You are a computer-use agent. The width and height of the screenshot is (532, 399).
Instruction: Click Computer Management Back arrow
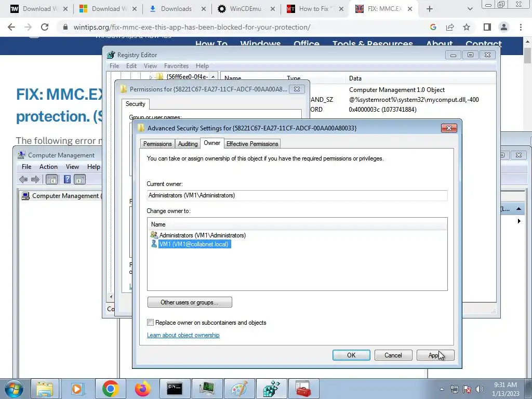pyautogui.click(x=23, y=179)
